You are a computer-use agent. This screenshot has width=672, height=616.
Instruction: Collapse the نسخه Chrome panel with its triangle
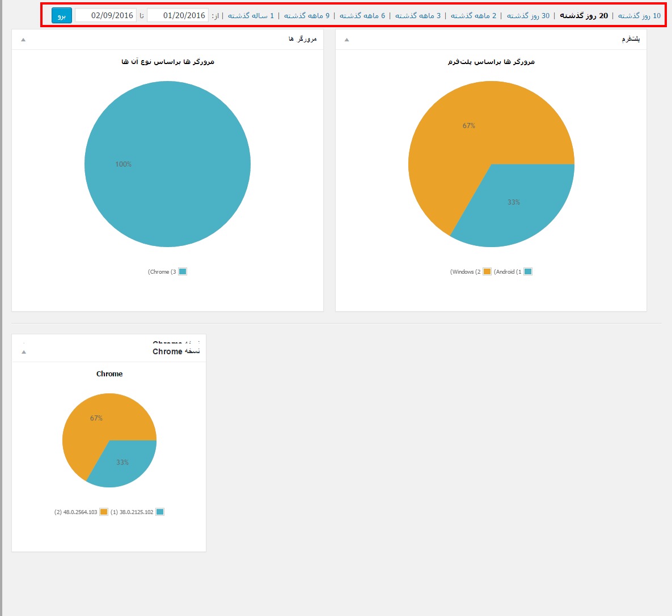coord(23,352)
